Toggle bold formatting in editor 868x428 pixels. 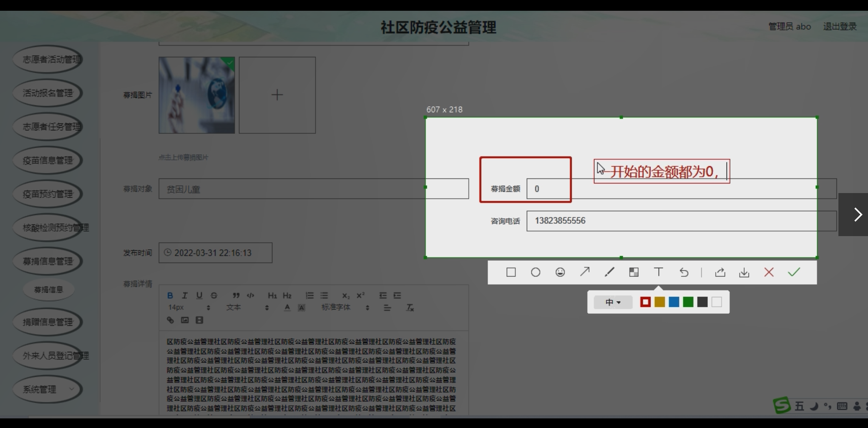tap(170, 295)
